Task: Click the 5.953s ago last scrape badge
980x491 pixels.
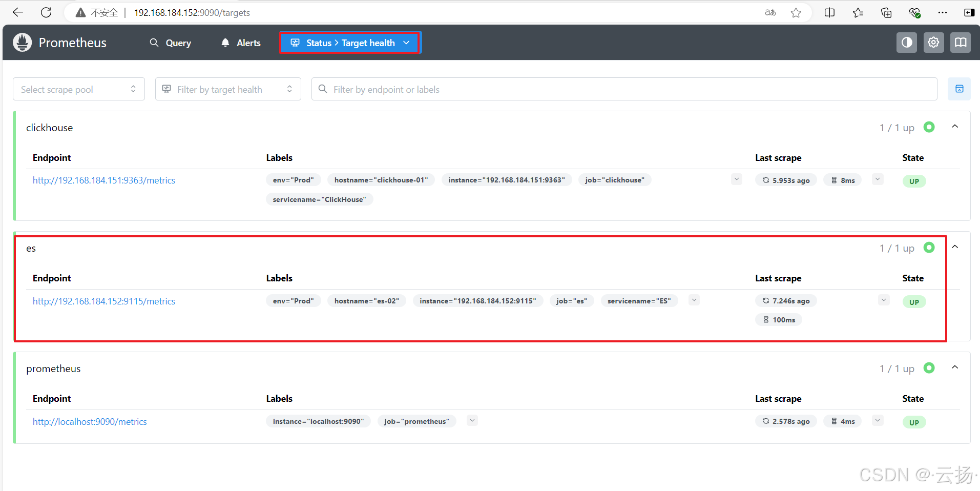Action: [x=786, y=180]
